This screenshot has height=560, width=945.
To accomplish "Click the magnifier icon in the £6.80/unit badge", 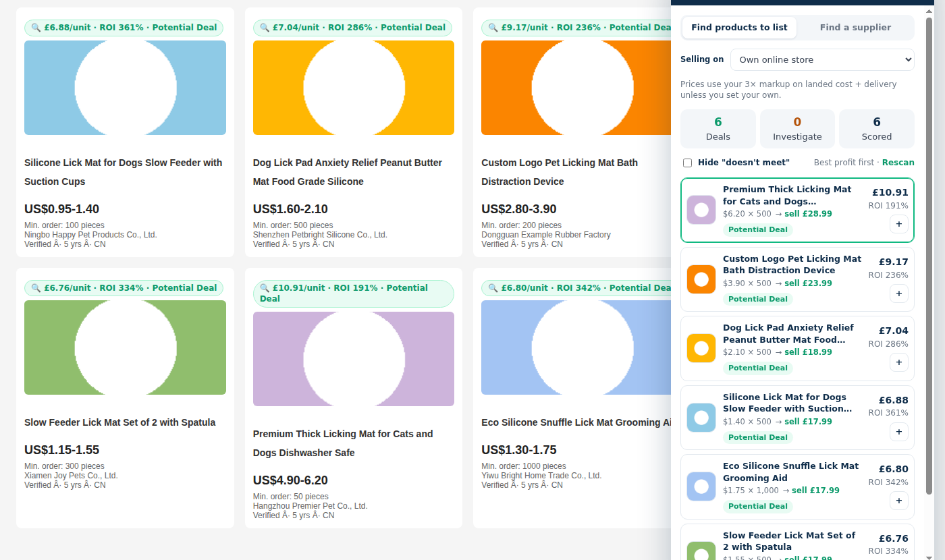I will (x=493, y=288).
